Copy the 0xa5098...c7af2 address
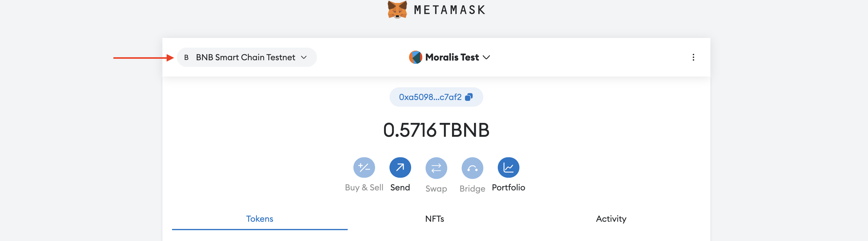Screen dimensions: 868x241 (430, 97)
